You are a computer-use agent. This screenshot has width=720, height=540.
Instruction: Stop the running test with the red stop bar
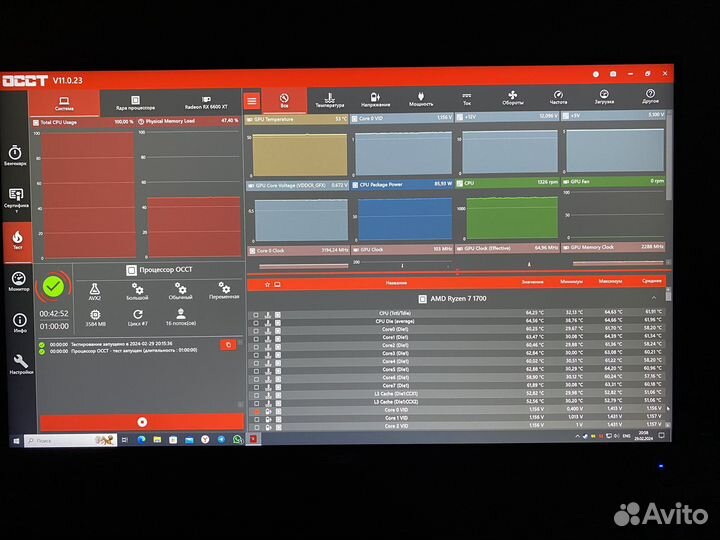(x=142, y=422)
